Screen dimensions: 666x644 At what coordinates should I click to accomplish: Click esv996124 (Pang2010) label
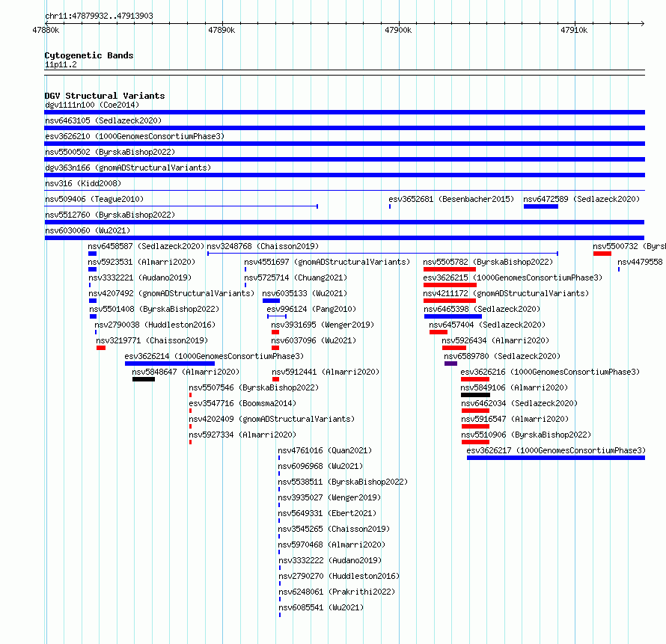pyautogui.click(x=311, y=309)
